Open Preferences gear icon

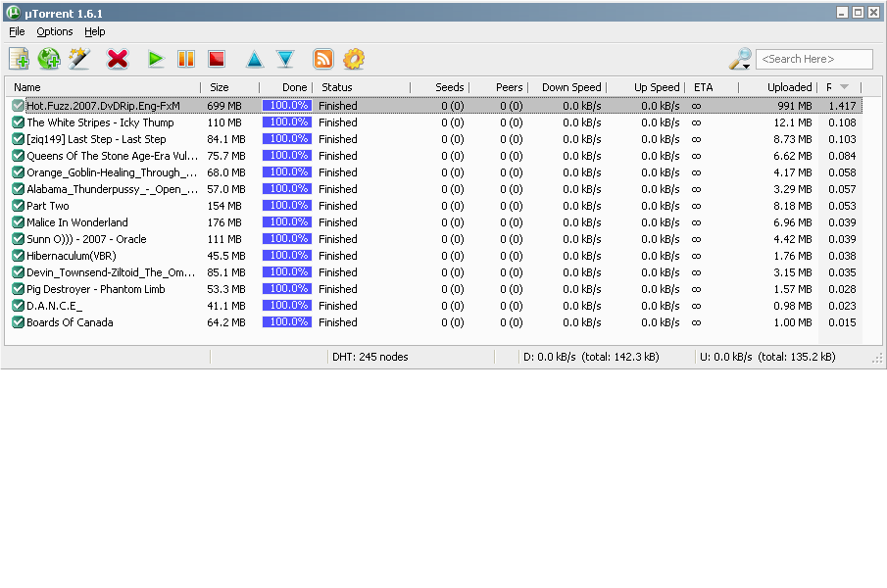[354, 59]
